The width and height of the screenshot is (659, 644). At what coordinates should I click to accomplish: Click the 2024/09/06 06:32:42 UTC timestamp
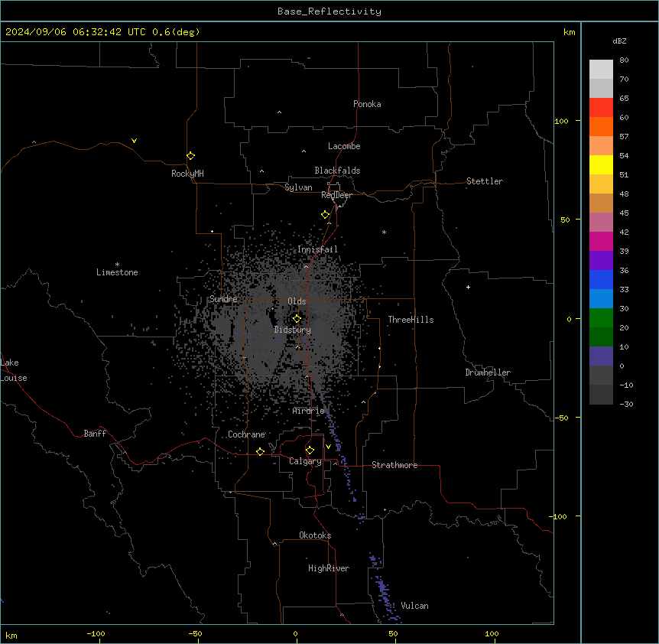76,32
